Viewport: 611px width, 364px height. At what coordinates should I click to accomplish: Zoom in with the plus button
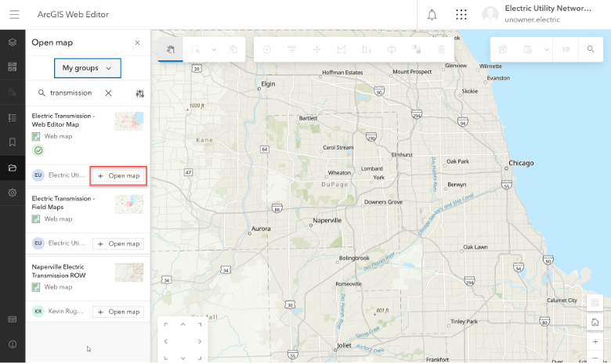coord(595,342)
